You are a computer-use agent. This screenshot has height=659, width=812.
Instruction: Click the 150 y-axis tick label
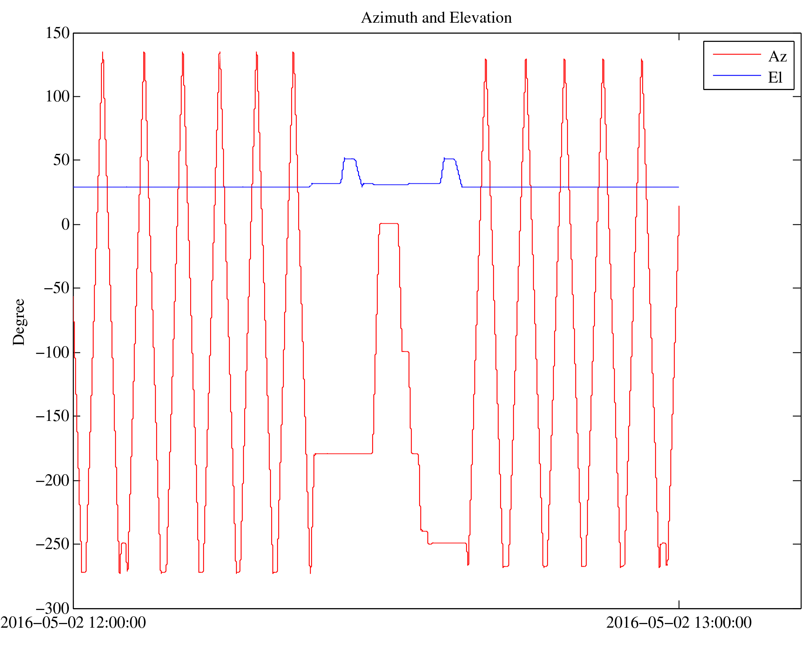(x=58, y=33)
